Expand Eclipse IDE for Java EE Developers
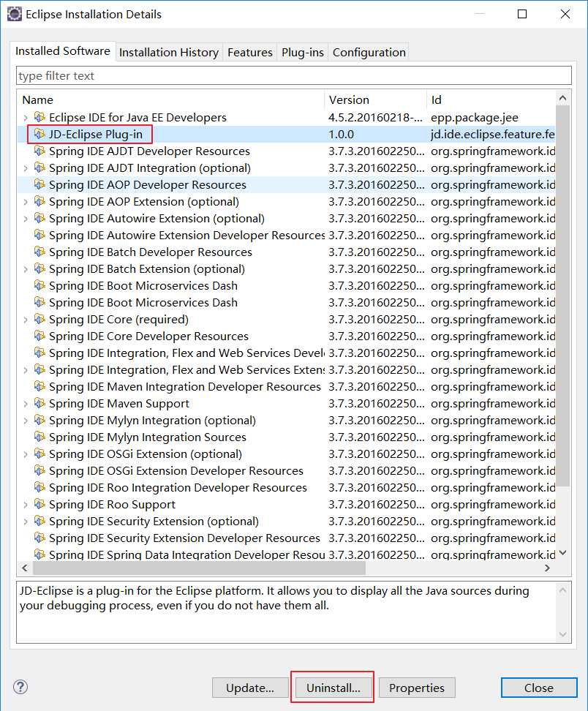Screen dimensions: 588x711 (x=26, y=118)
